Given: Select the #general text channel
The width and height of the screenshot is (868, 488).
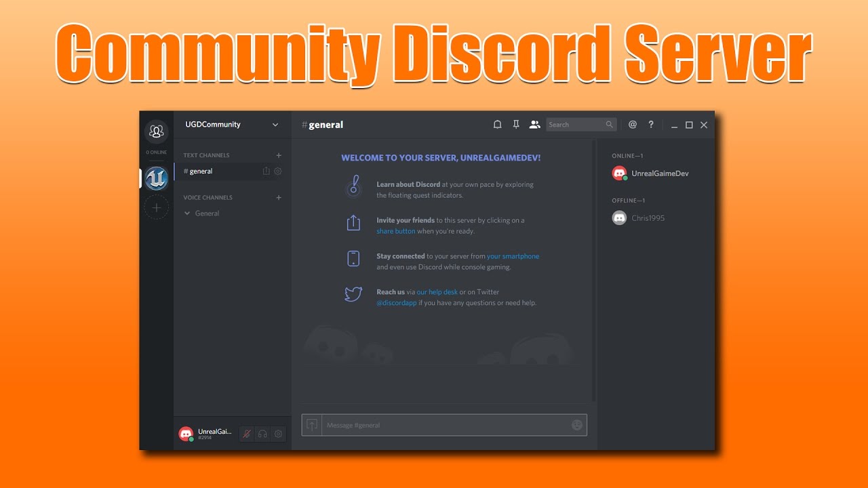Looking at the screenshot, I should (233, 171).
